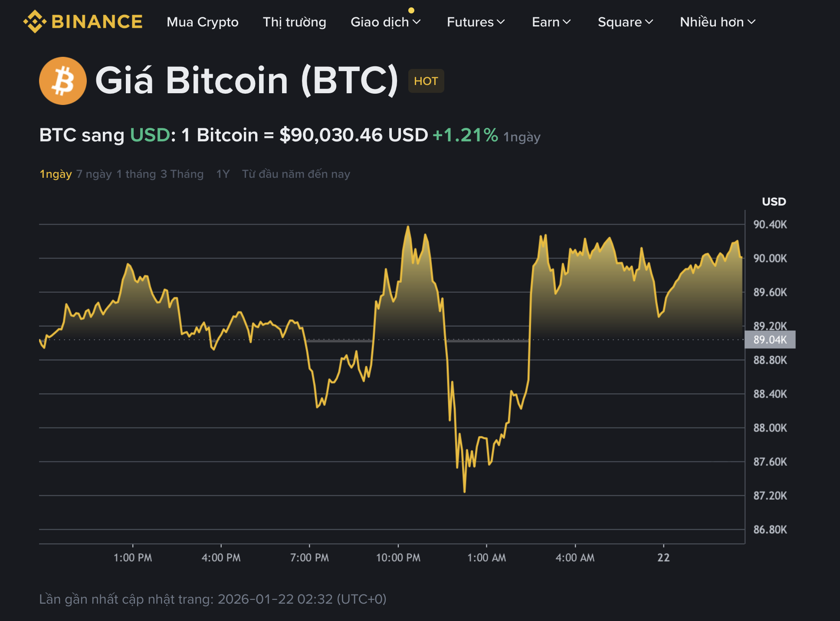840x621 pixels.
Task: Select the 1 tháng chart range
Action: click(136, 174)
